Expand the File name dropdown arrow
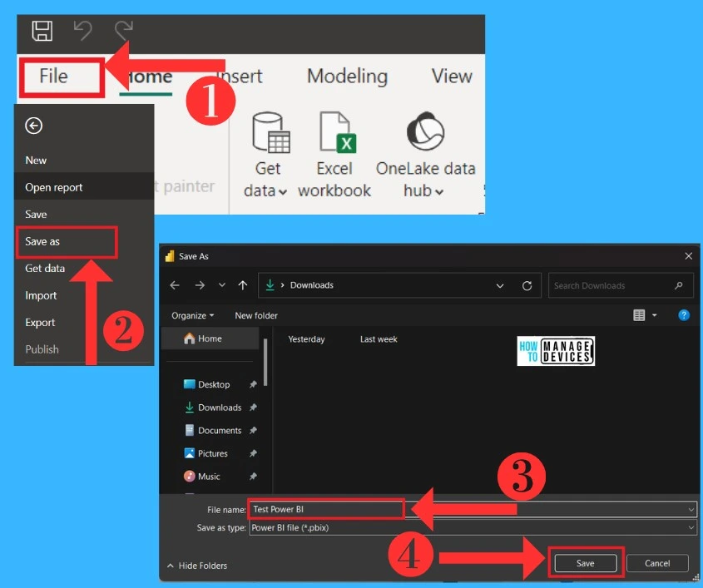This screenshot has height=588, width=703. pos(691,510)
